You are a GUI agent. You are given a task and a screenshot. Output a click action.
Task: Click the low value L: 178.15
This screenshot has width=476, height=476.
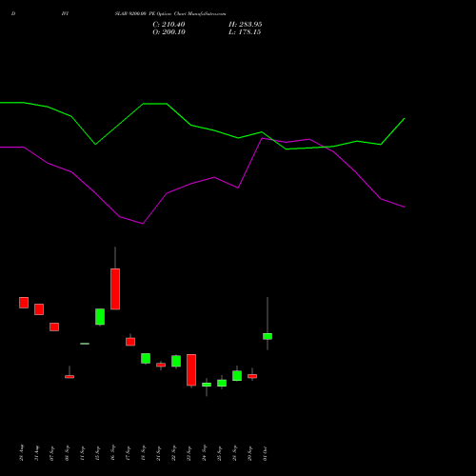pos(245,32)
